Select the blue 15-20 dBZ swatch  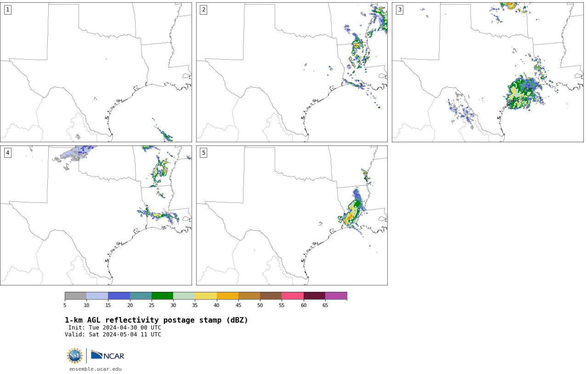[x=119, y=296]
